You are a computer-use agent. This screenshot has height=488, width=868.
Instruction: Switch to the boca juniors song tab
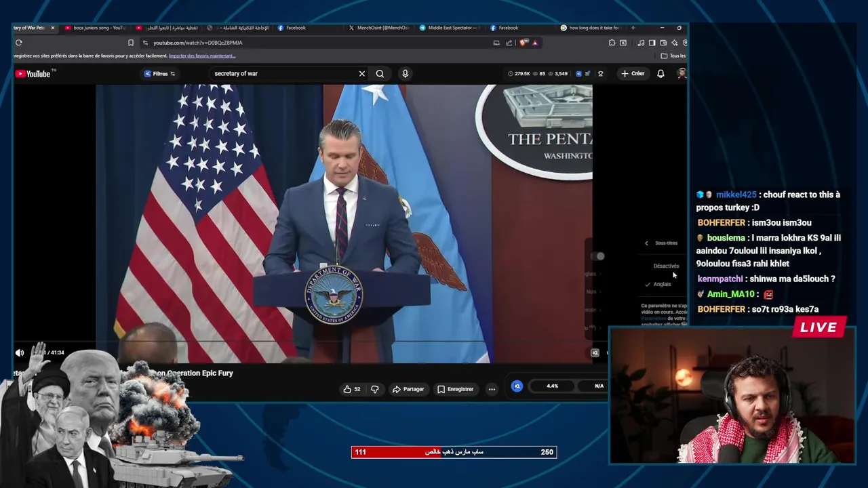[x=95, y=28]
